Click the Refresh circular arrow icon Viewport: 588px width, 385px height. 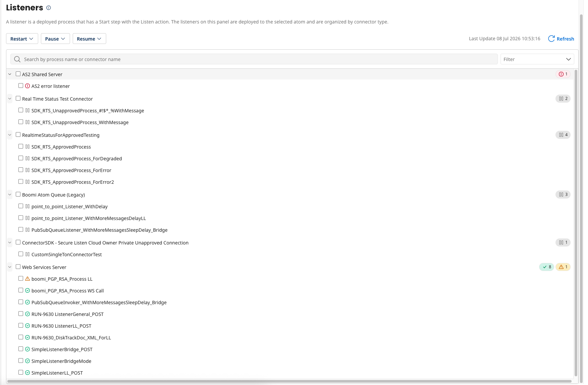[551, 39]
